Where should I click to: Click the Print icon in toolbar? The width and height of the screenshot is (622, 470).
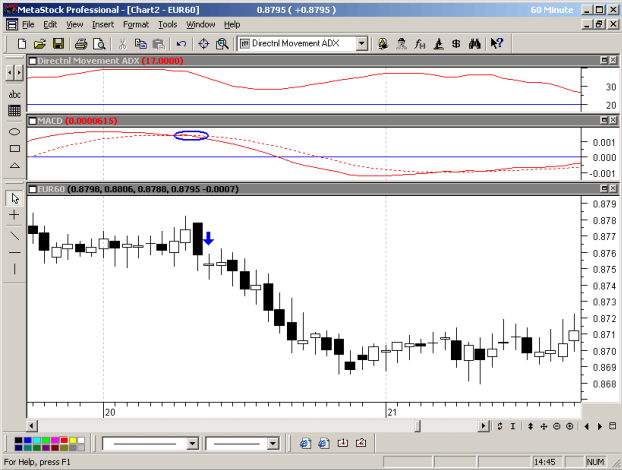pyautogui.click(x=81, y=44)
